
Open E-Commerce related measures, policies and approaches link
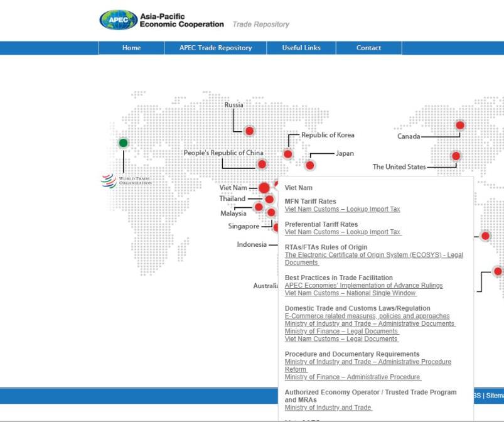(x=367, y=316)
